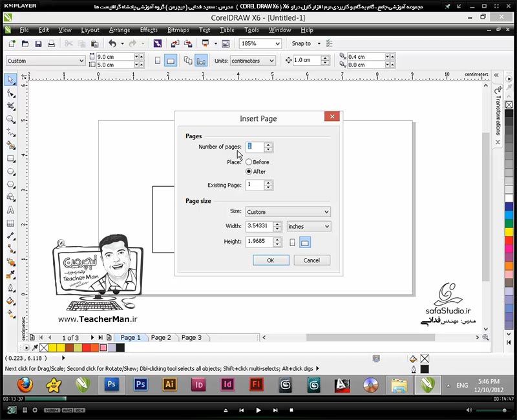Open the Options icon next to Snap to
517x420 pixels.
[329, 43]
